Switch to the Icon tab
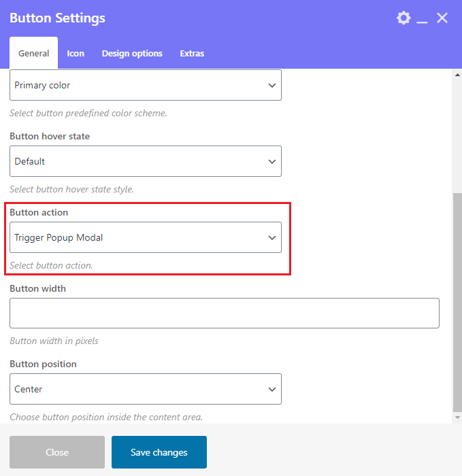Viewport: 462px width, 476px height. (76, 53)
